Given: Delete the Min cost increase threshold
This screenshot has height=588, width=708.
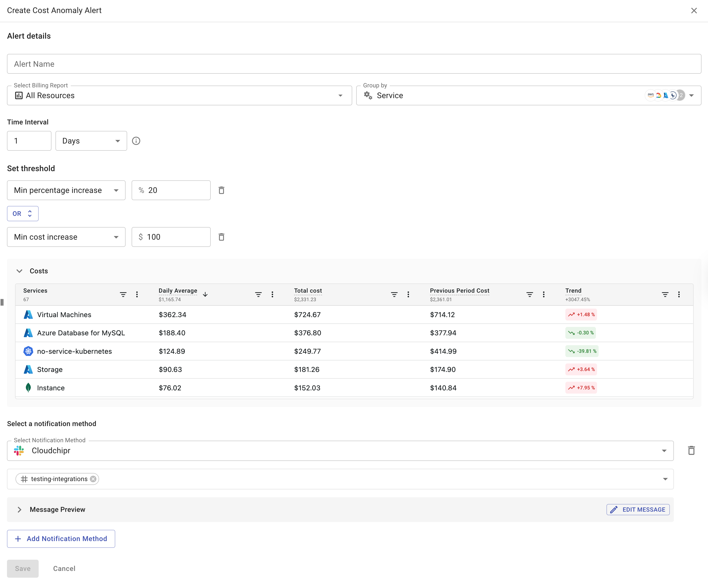Looking at the screenshot, I should click(x=221, y=237).
